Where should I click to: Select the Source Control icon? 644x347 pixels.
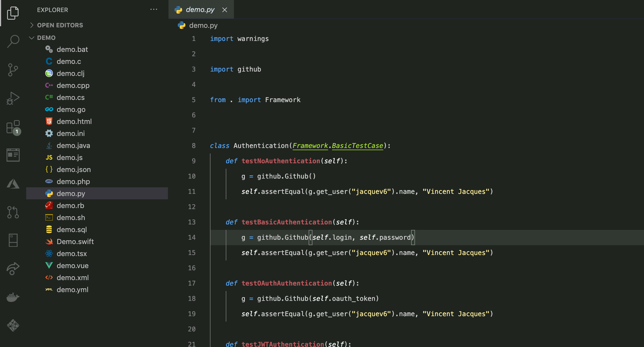click(13, 70)
